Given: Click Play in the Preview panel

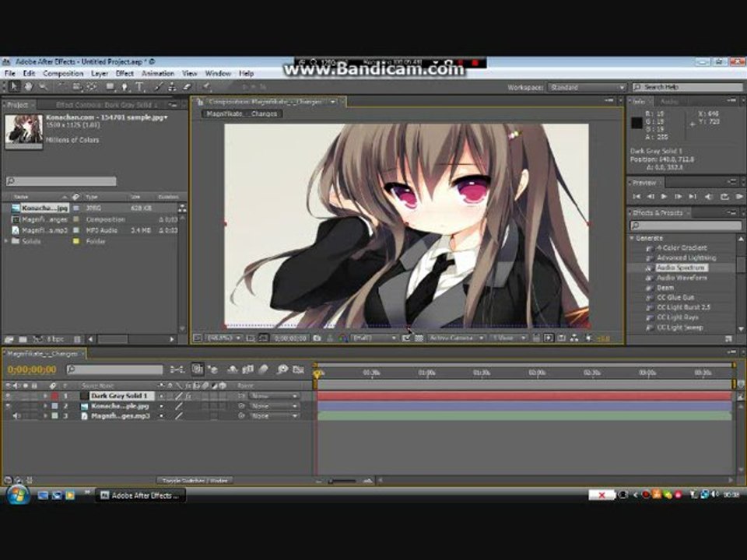Looking at the screenshot, I should (x=664, y=196).
